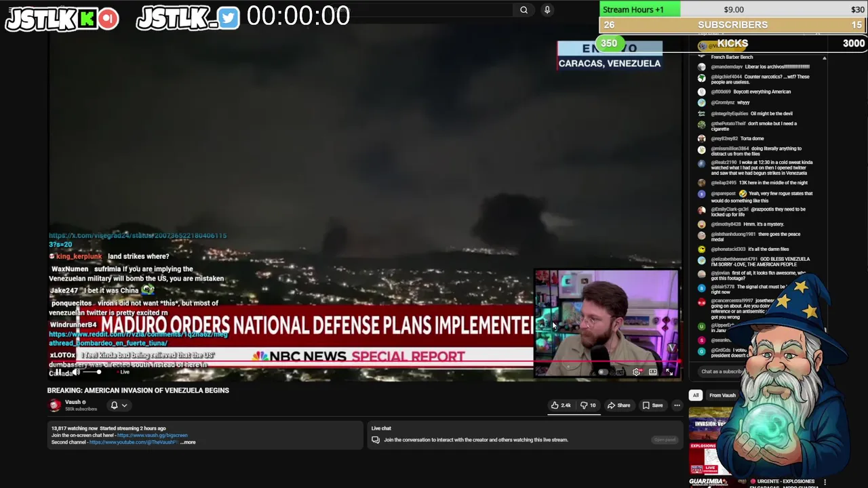The height and width of the screenshot is (488, 868).
Task: Like the video with thumbs up
Action: click(x=561, y=405)
